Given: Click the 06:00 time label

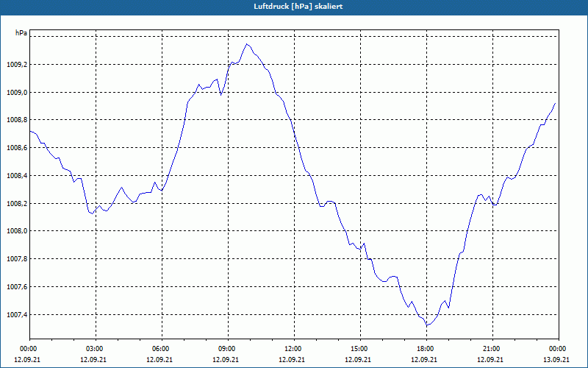Looking at the screenshot, I should (162, 349).
